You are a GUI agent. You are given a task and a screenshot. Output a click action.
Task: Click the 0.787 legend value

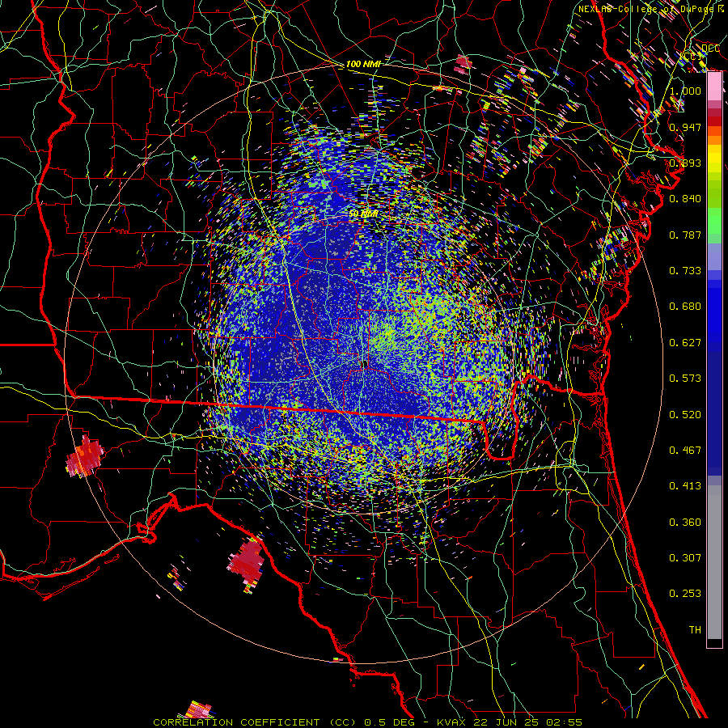[x=685, y=235]
